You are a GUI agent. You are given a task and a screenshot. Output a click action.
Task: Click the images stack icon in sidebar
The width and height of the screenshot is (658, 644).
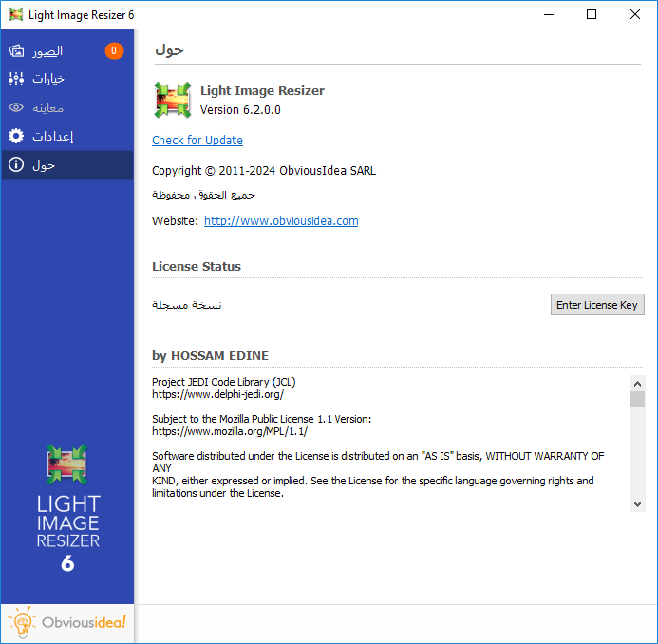pyautogui.click(x=16, y=50)
